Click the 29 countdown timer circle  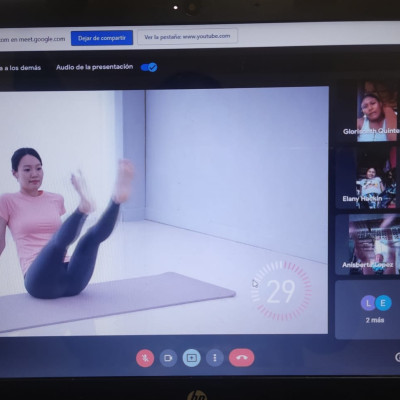[281, 291]
